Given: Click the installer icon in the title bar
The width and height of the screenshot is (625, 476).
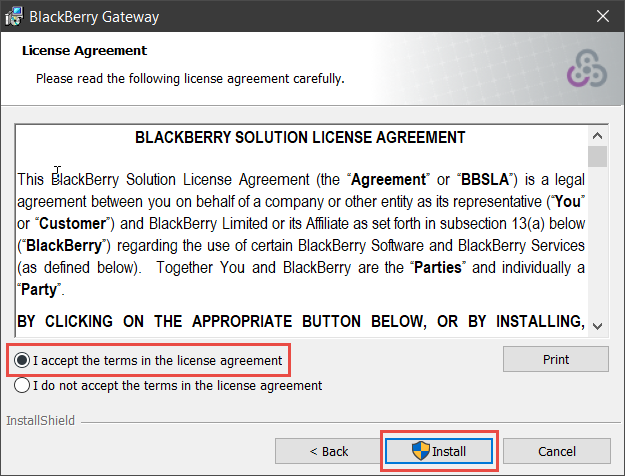Looking at the screenshot, I should [x=14, y=16].
